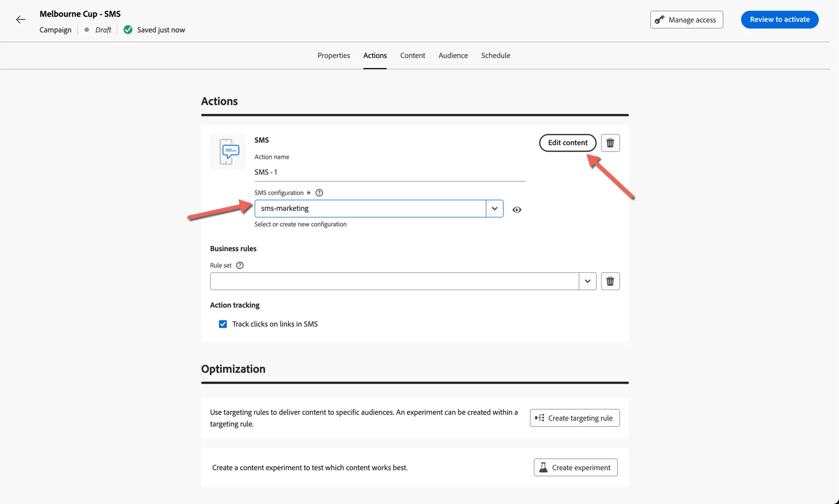The height and width of the screenshot is (504, 839).
Task: Preview configuration with the eye icon
Action: coord(517,210)
